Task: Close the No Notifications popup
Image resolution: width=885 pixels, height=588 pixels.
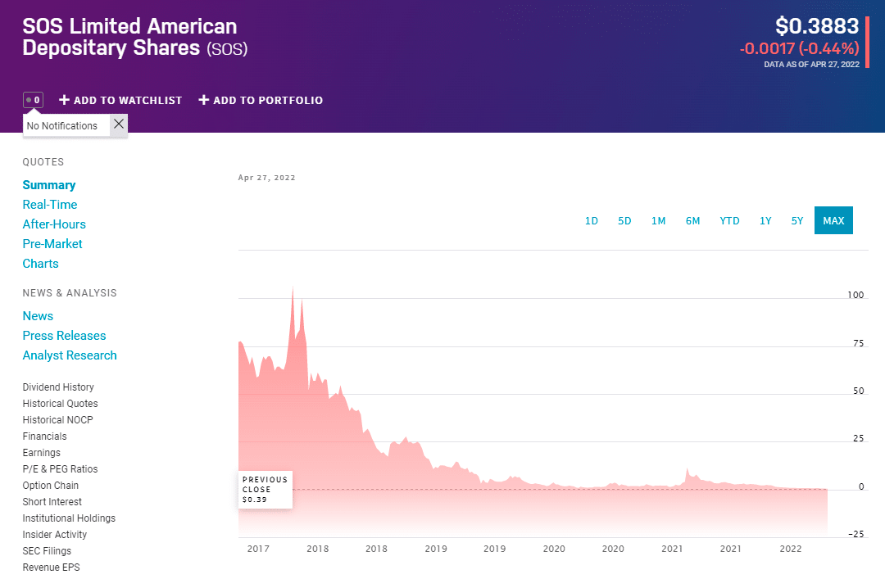Action: (x=119, y=124)
